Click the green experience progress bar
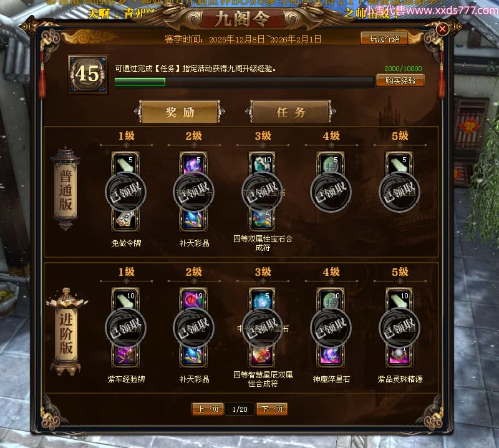 click(x=244, y=82)
